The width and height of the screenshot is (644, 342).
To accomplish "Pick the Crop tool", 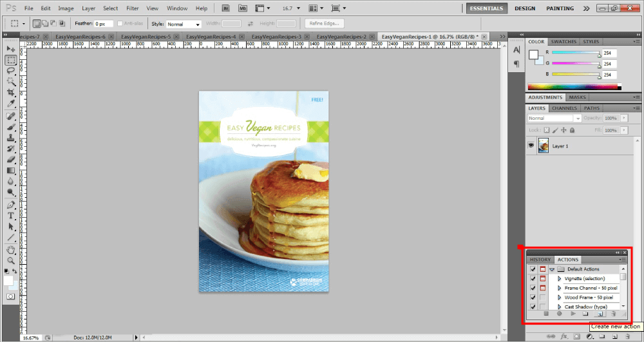I will pos(11,93).
